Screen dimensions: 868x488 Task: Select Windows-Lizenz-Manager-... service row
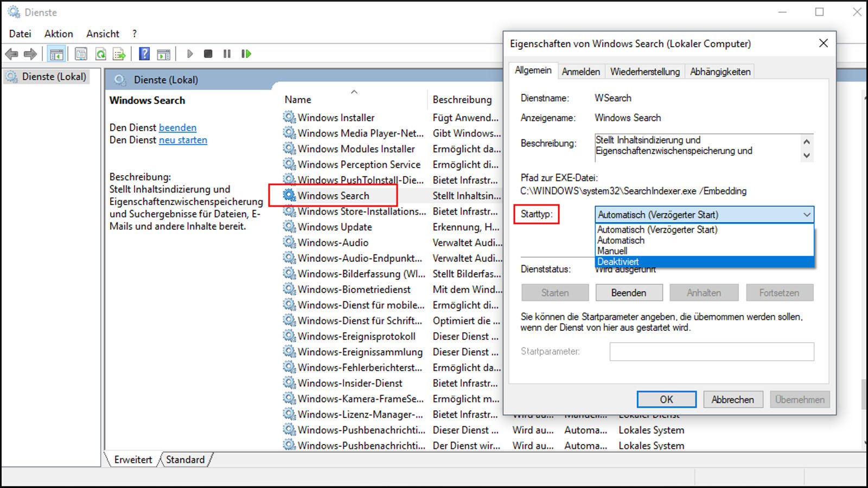[392, 414]
